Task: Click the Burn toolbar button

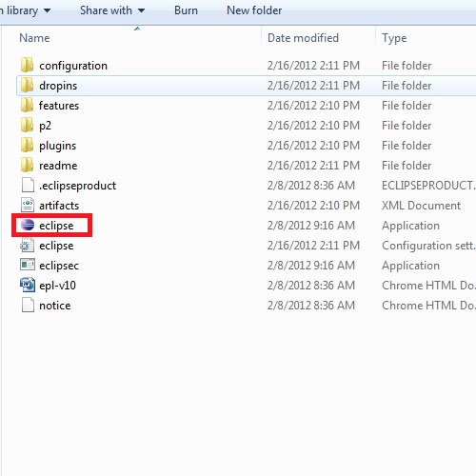Action: pos(186,10)
